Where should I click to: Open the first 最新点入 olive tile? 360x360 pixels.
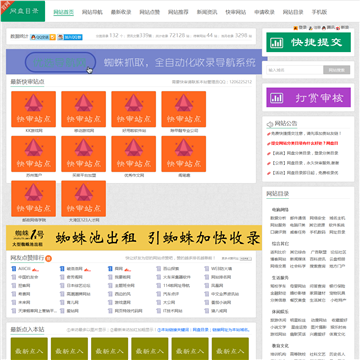coord(29,349)
